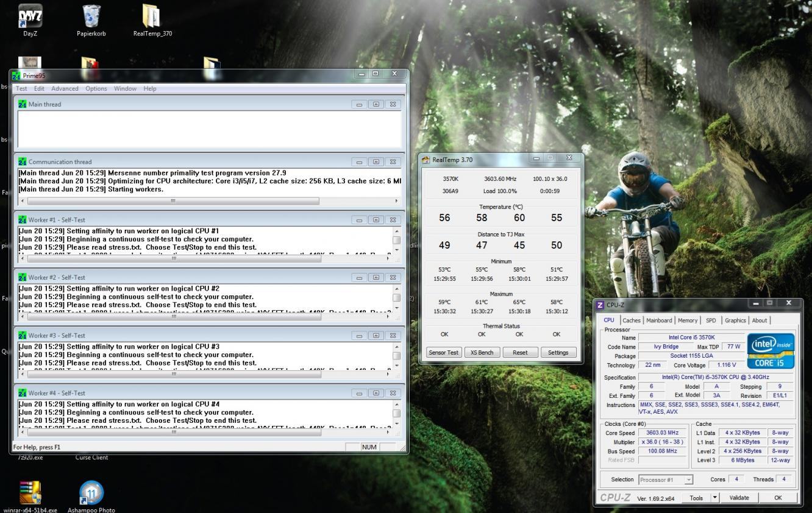Switch to the About tab in CPU-Z
812x513 pixels.
pos(760,320)
